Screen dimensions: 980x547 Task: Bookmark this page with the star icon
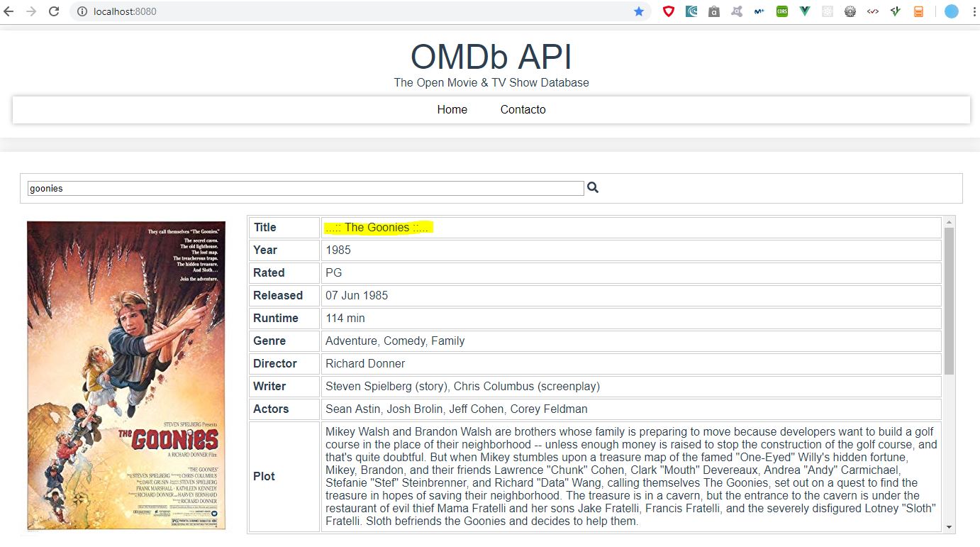(x=639, y=11)
